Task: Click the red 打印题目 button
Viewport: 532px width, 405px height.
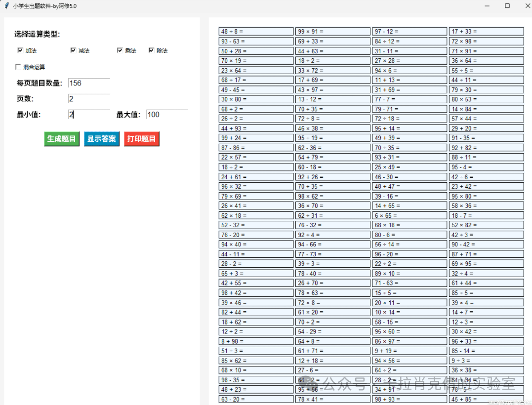Action: coord(141,139)
